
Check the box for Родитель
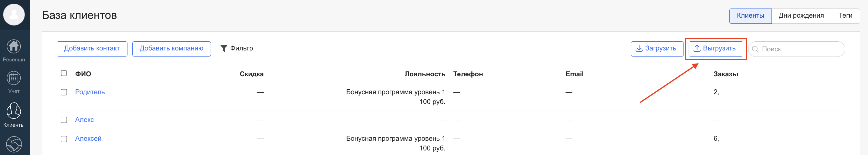click(64, 92)
